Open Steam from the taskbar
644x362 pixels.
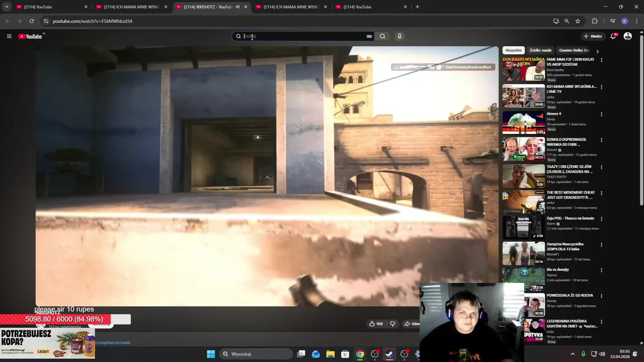coord(389,354)
